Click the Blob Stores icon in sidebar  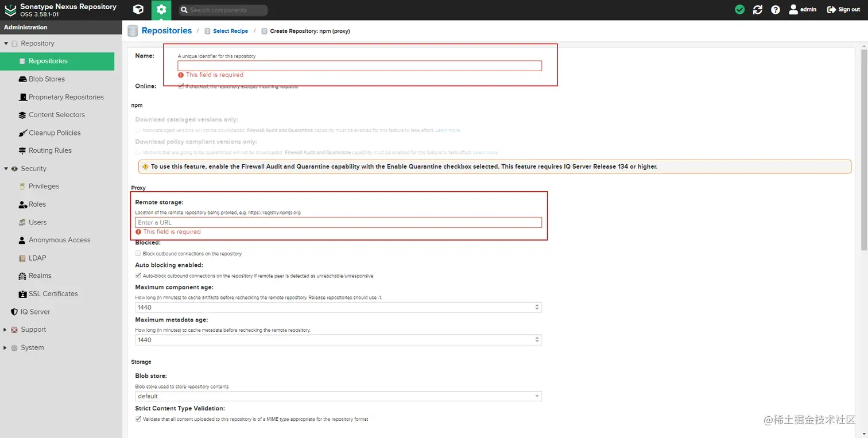point(22,79)
